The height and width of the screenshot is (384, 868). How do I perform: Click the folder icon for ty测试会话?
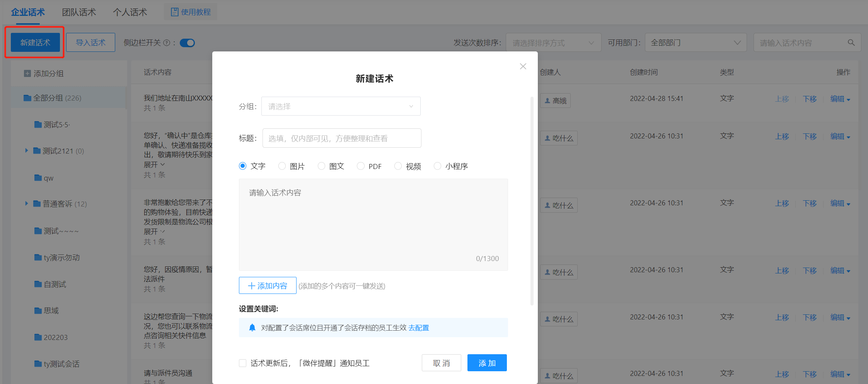click(x=38, y=364)
